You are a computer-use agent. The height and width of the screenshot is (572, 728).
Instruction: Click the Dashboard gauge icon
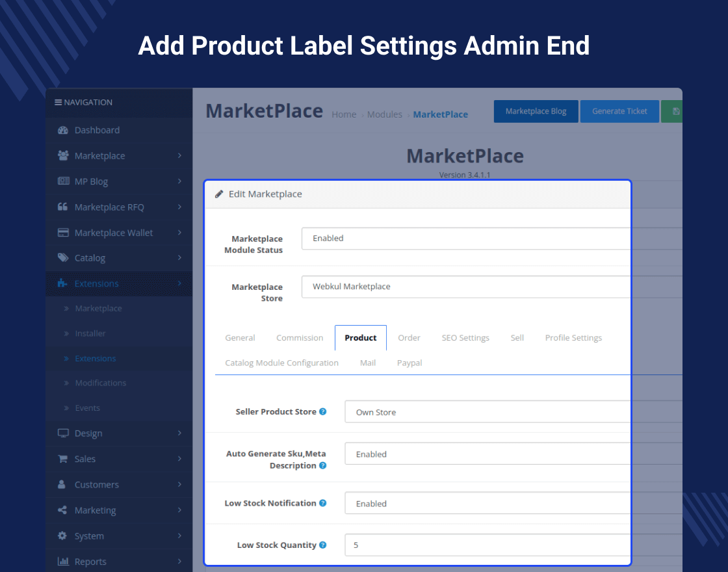62,131
